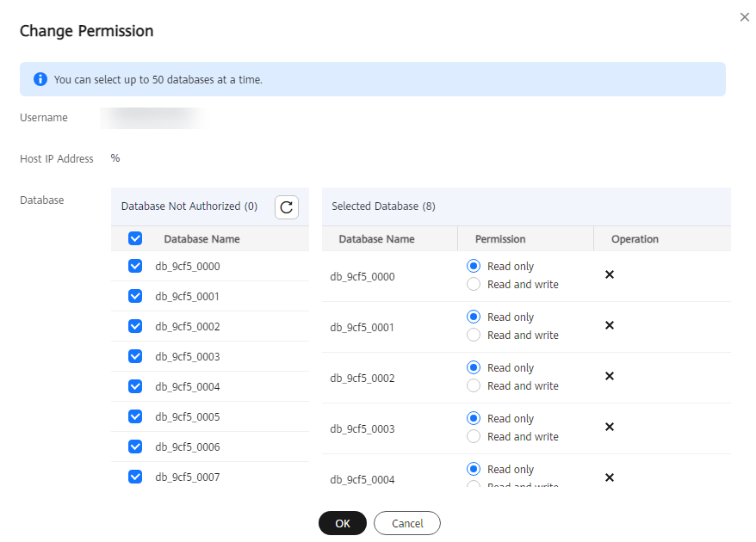Click the info icon in the banner
The width and height of the screenshot is (756, 542).
tap(40, 79)
